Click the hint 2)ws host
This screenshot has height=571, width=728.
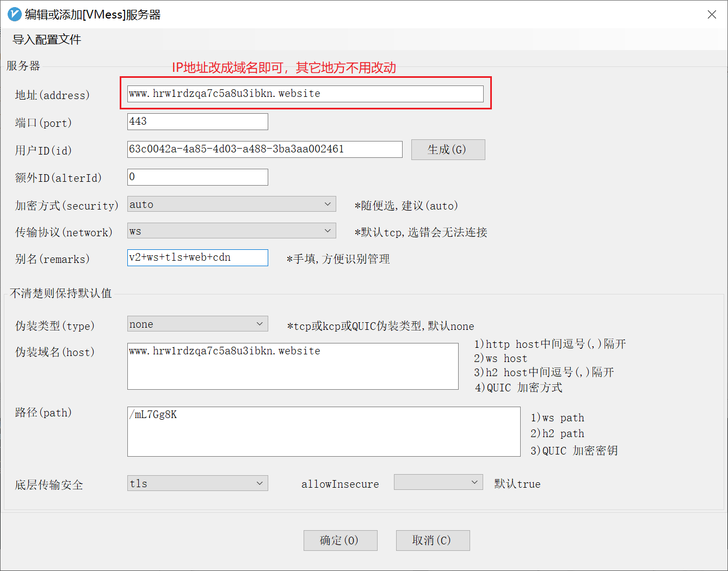click(501, 359)
